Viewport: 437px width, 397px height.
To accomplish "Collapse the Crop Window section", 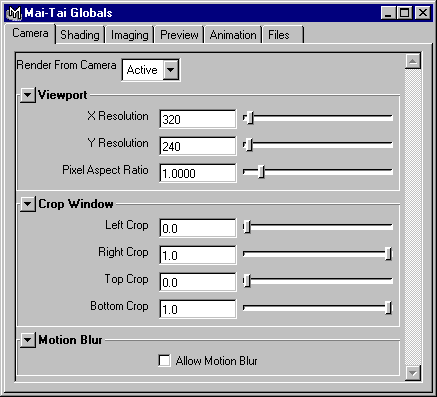I will click(28, 204).
